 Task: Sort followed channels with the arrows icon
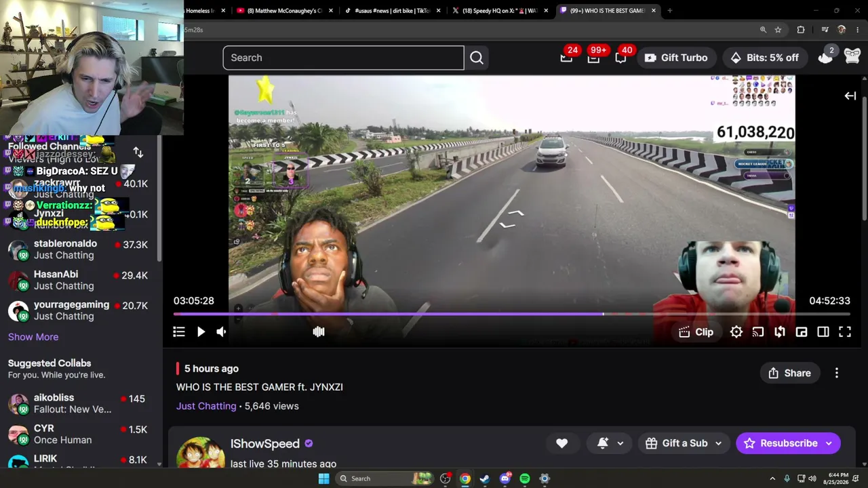[138, 152]
